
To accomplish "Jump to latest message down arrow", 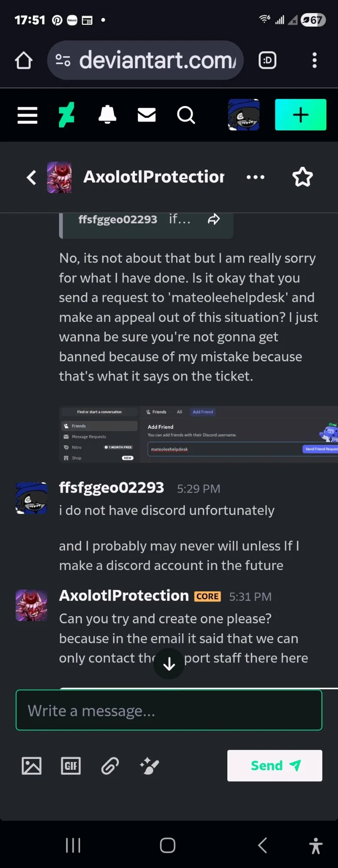I will 169,663.
